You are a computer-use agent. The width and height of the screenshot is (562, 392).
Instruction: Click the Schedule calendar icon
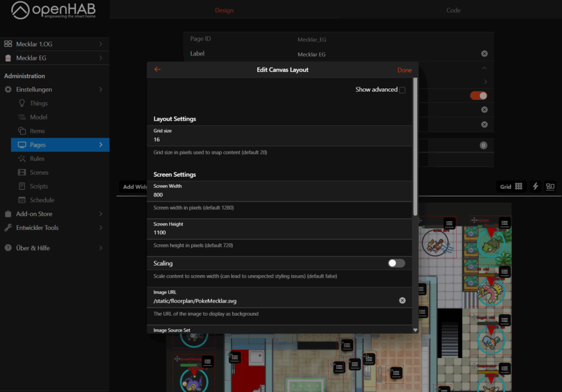click(x=22, y=200)
